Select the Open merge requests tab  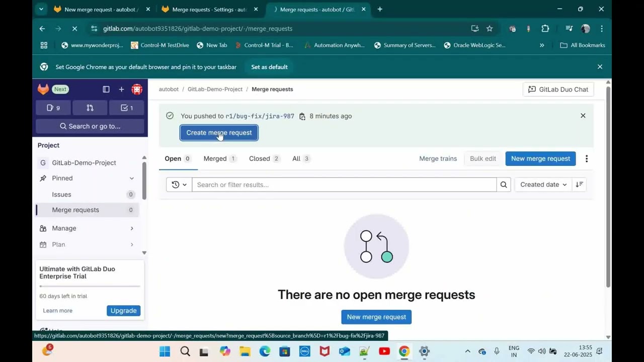(178, 158)
